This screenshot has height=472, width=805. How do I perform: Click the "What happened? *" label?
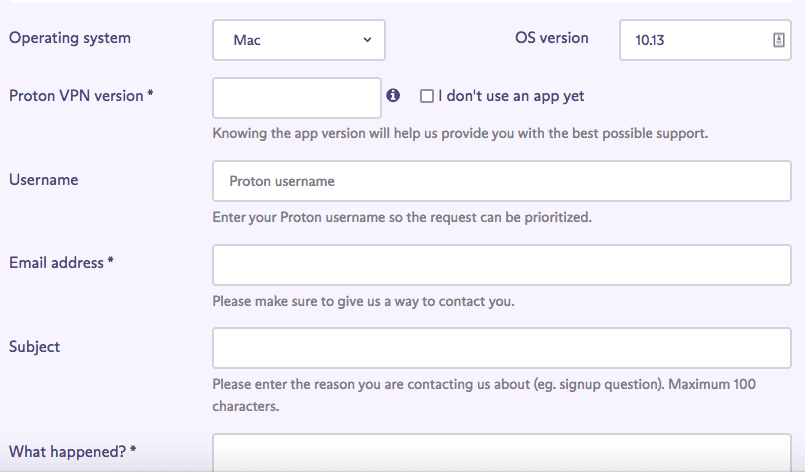(72, 452)
